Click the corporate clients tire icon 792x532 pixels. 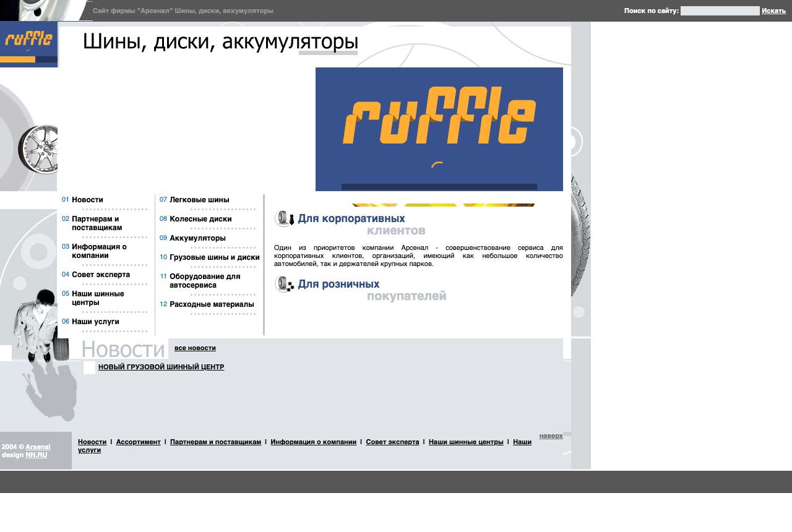point(285,218)
